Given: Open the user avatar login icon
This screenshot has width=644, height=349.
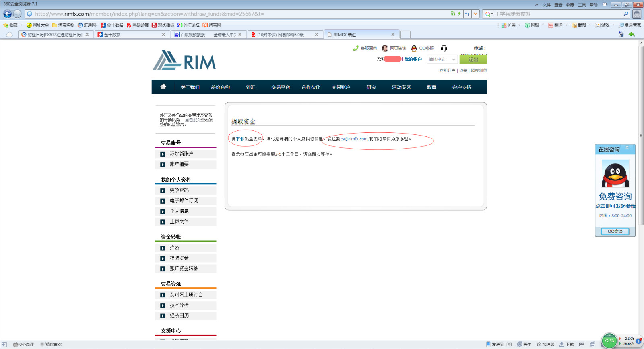Looking at the screenshot, I should point(636,14).
